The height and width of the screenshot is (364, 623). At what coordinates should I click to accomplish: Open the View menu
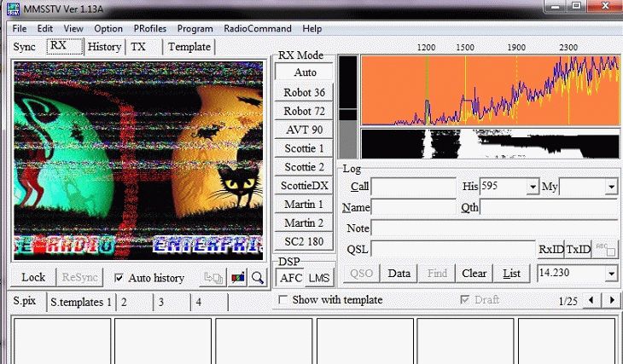click(x=73, y=29)
